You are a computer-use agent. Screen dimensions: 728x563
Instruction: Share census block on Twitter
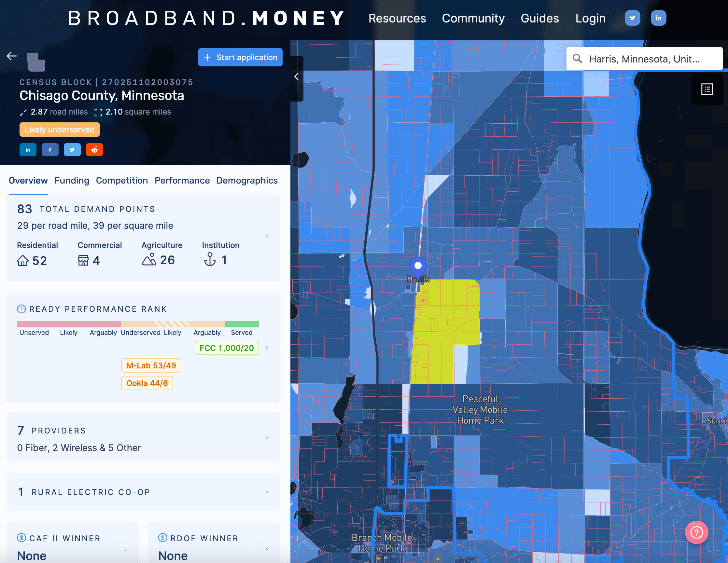click(x=72, y=150)
